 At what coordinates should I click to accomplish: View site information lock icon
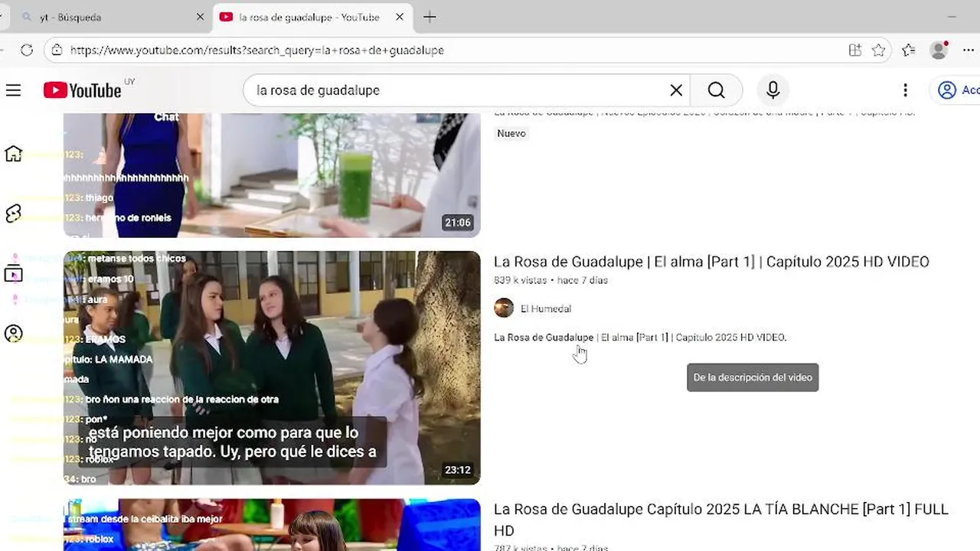(56, 51)
